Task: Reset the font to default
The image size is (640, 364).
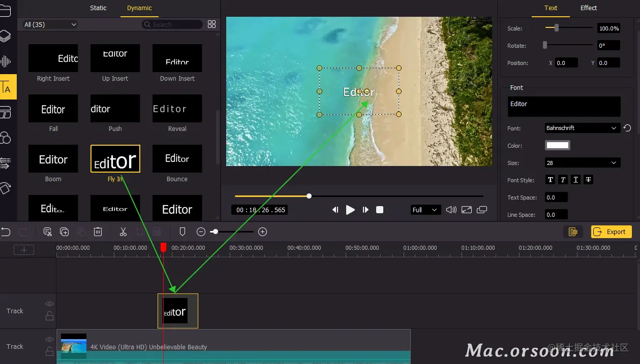Action: click(x=627, y=128)
